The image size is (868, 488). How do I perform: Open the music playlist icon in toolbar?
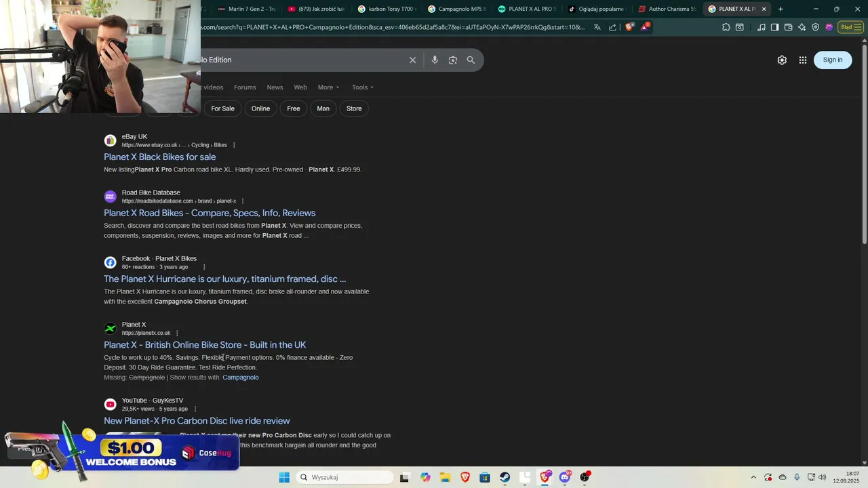pyautogui.click(x=762, y=27)
